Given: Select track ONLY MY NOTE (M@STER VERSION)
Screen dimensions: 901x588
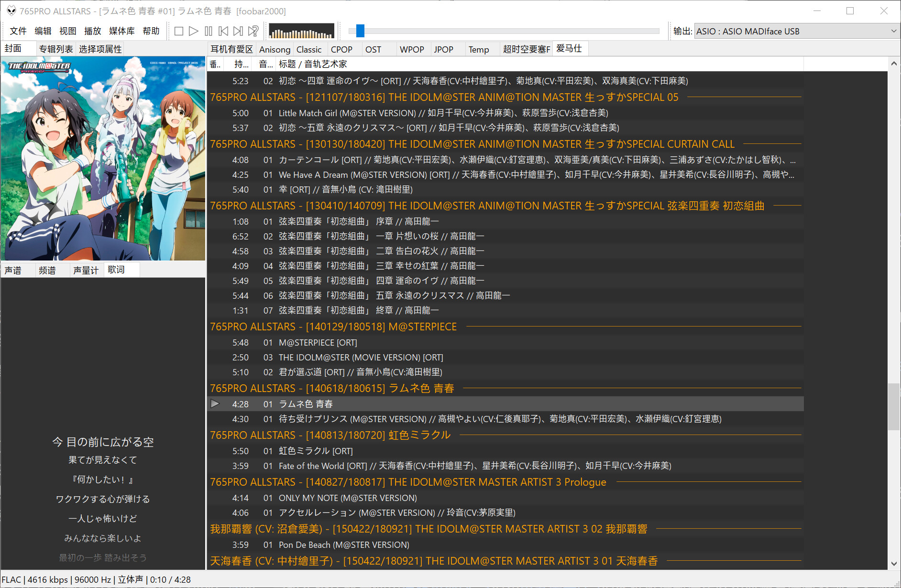Looking at the screenshot, I should click(505, 498).
